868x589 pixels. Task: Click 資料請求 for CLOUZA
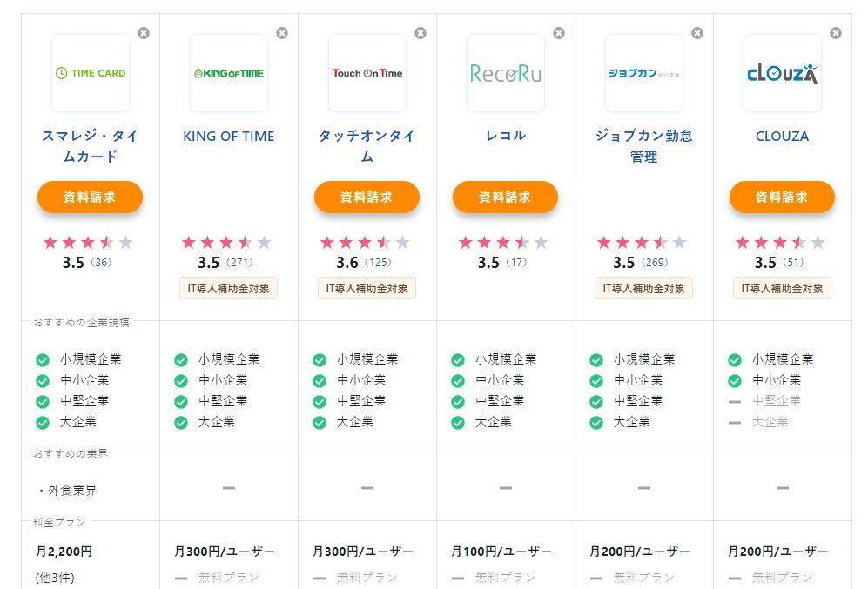tap(782, 197)
